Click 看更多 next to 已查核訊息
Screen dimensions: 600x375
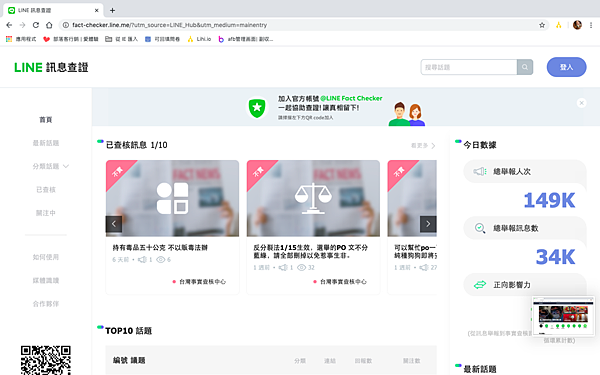point(423,146)
